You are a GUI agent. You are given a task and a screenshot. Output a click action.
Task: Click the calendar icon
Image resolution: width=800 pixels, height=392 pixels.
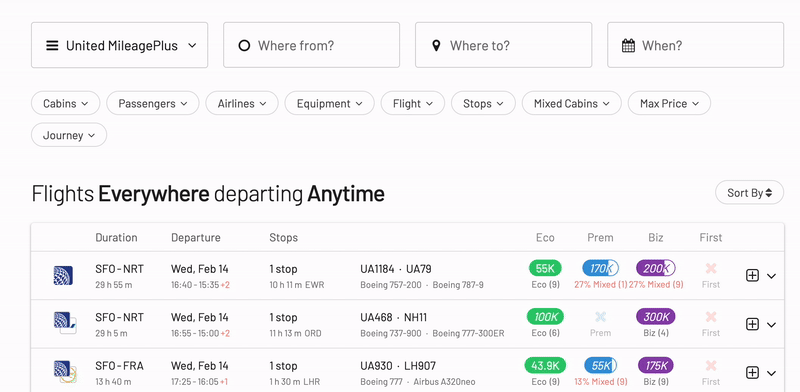point(629,45)
